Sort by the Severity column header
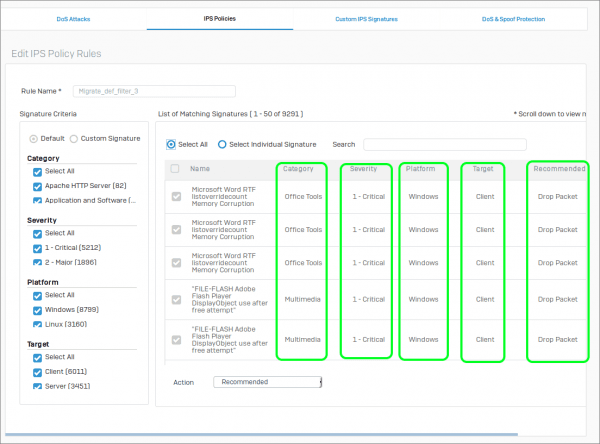Image resolution: width=600 pixels, height=444 pixels. click(x=363, y=169)
